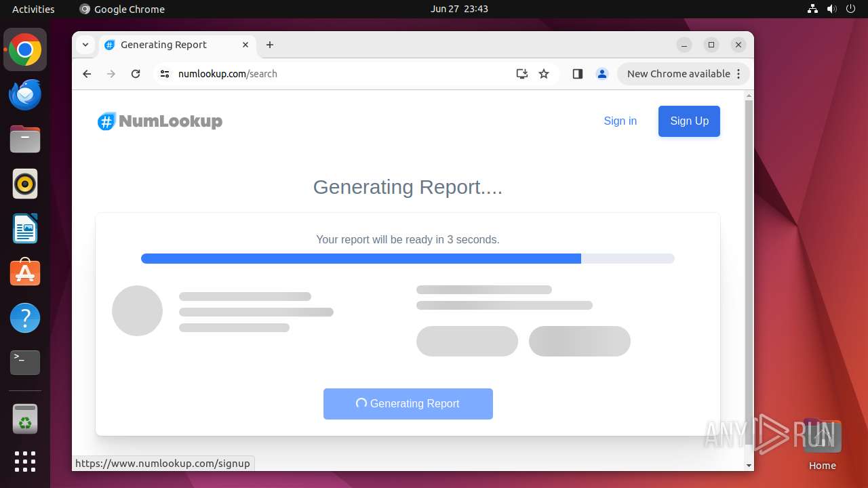Click the Generating Report button
This screenshot has width=868, height=488.
[408, 404]
